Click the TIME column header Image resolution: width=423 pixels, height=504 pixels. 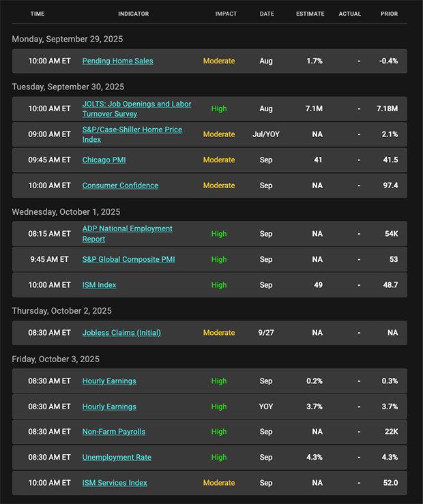coord(38,14)
